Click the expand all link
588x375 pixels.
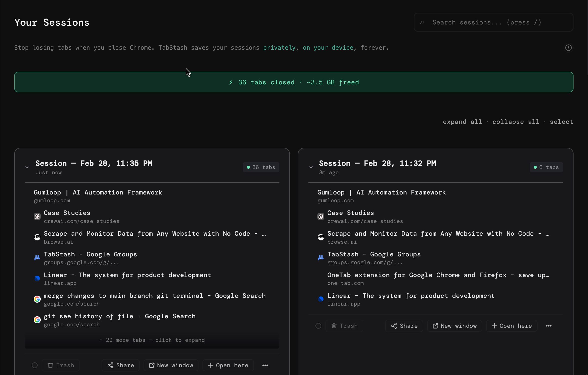coord(462,122)
